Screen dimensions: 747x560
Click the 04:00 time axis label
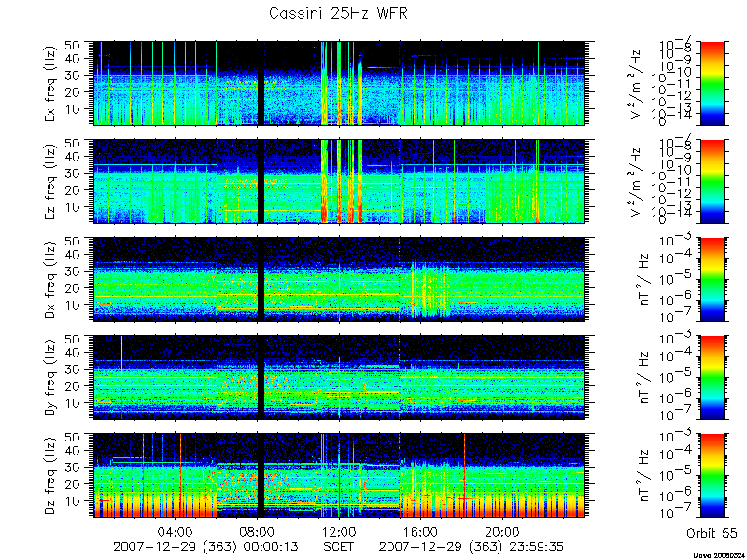click(176, 531)
